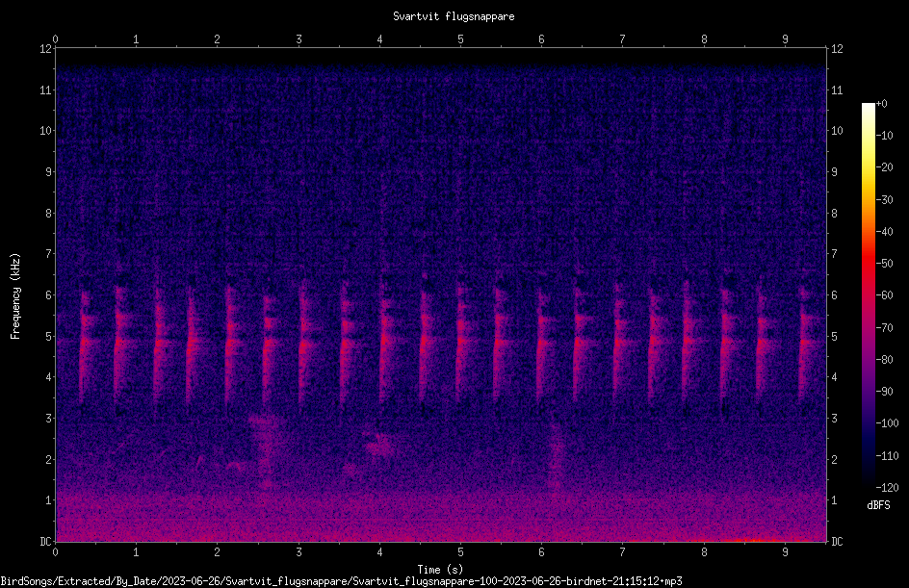Click the "-110" value on the color scale
This screenshot has width=909, height=588.
point(887,456)
